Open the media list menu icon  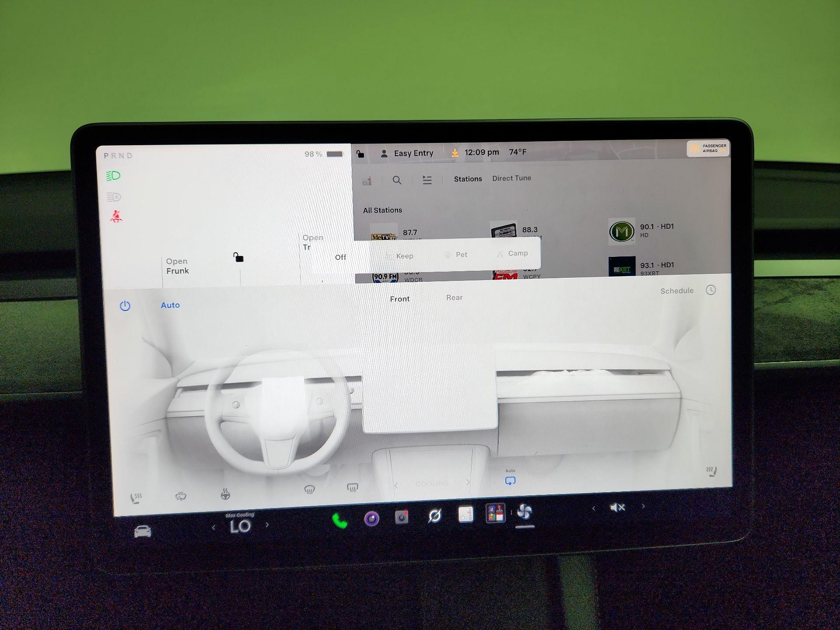pyautogui.click(x=427, y=180)
